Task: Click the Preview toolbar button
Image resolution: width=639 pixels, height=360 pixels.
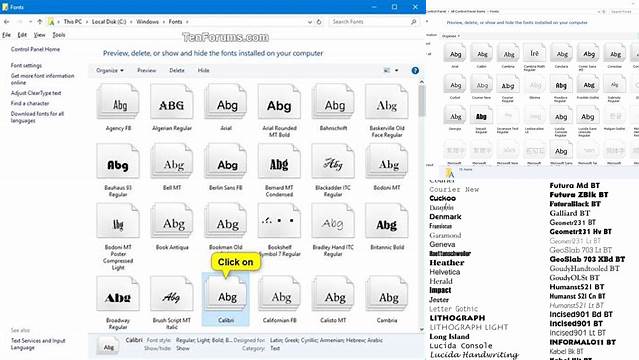Action: coord(146,71)
